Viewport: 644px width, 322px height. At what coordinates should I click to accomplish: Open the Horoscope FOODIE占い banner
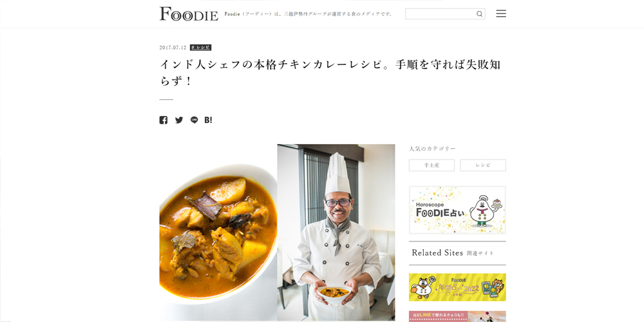click(457, 210)
